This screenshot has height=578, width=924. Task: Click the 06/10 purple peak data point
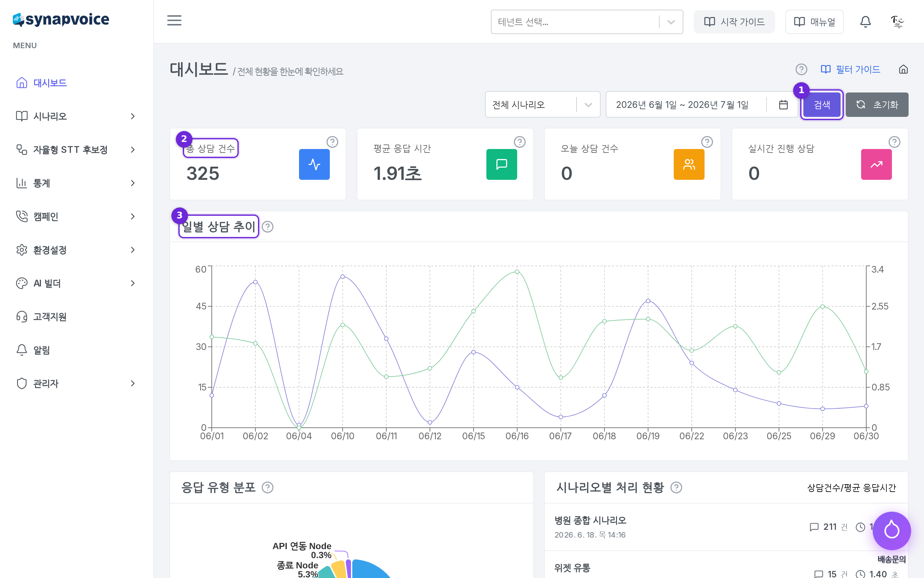[x=343, y=277]
